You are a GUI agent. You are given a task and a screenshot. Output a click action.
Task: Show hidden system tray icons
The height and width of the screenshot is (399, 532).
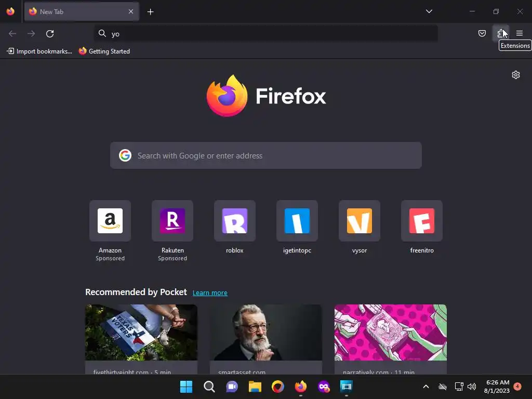click(x=426, y=387)
